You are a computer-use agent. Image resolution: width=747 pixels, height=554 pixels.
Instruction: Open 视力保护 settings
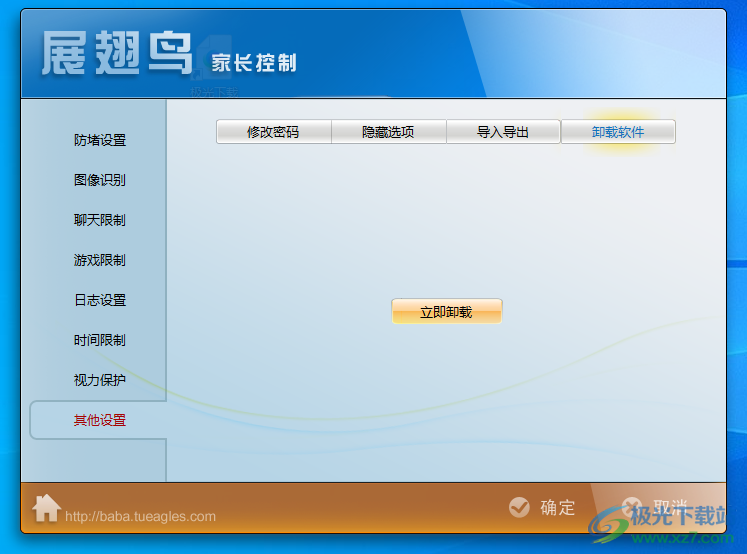coord(100,380)
